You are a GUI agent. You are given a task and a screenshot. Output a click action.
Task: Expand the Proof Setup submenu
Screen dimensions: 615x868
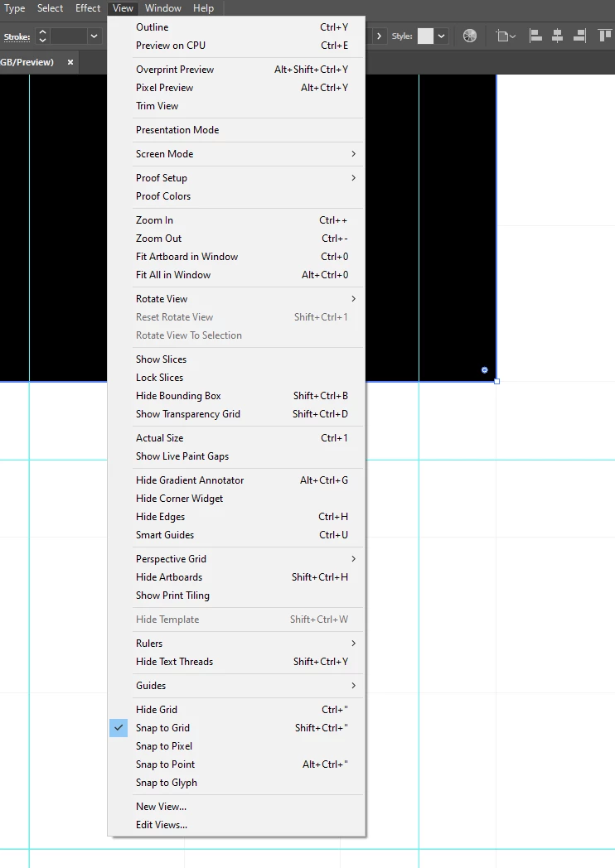[x=236, y=178]
